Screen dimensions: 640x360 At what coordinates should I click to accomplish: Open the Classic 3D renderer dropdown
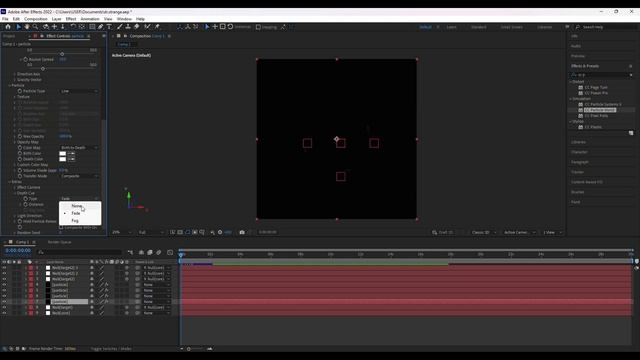pos(484,232)
